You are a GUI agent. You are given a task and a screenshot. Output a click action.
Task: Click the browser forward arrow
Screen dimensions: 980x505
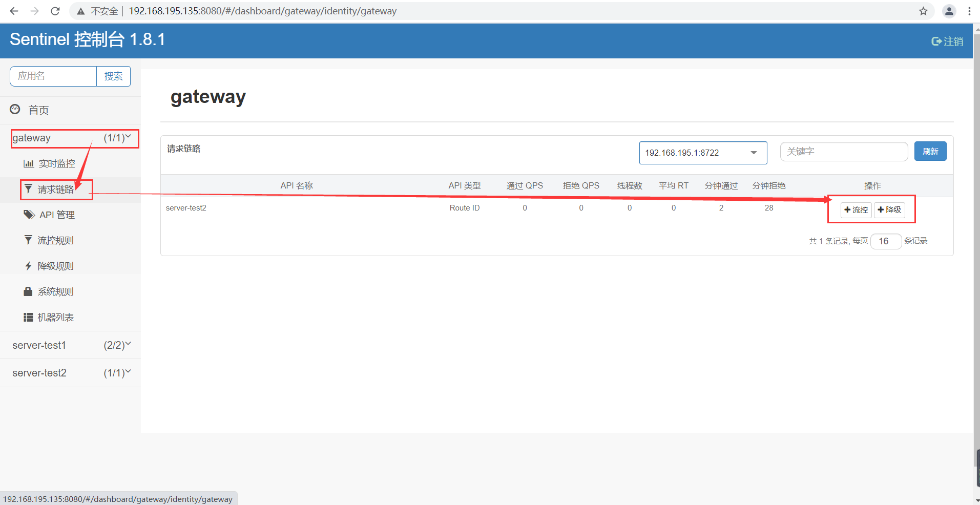tap(34, 11)
